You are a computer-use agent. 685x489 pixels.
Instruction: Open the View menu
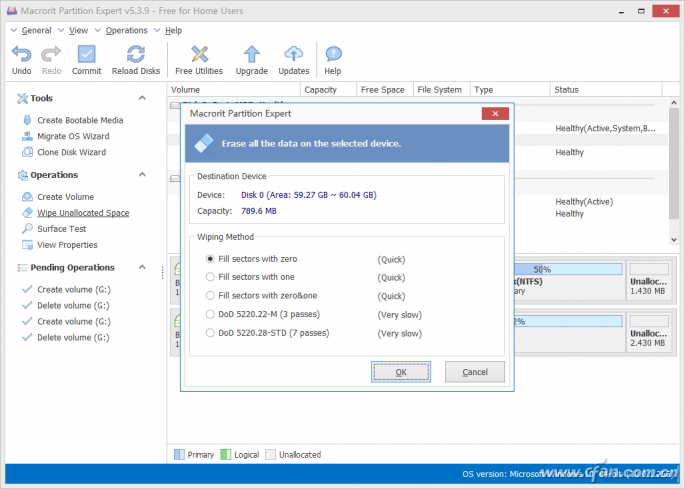point(78,30)
